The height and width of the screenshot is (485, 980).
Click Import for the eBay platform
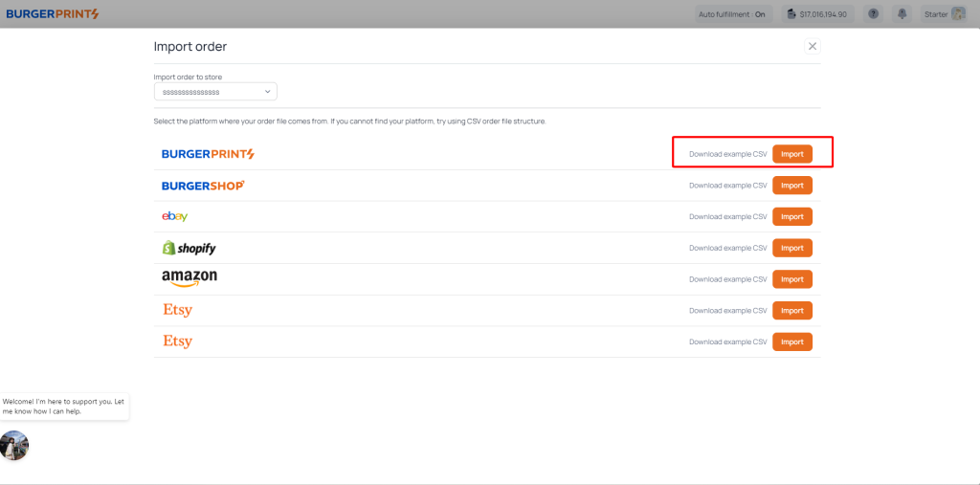coord(791,216)
